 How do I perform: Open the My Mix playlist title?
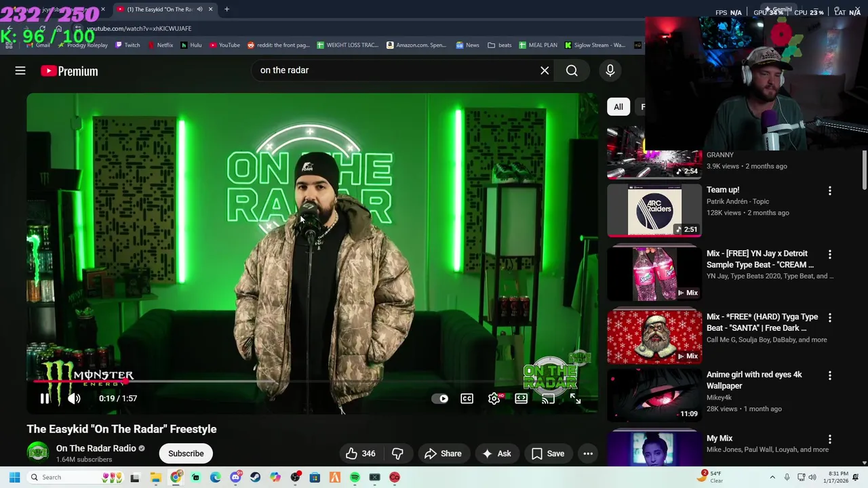[x=719, y=439]
